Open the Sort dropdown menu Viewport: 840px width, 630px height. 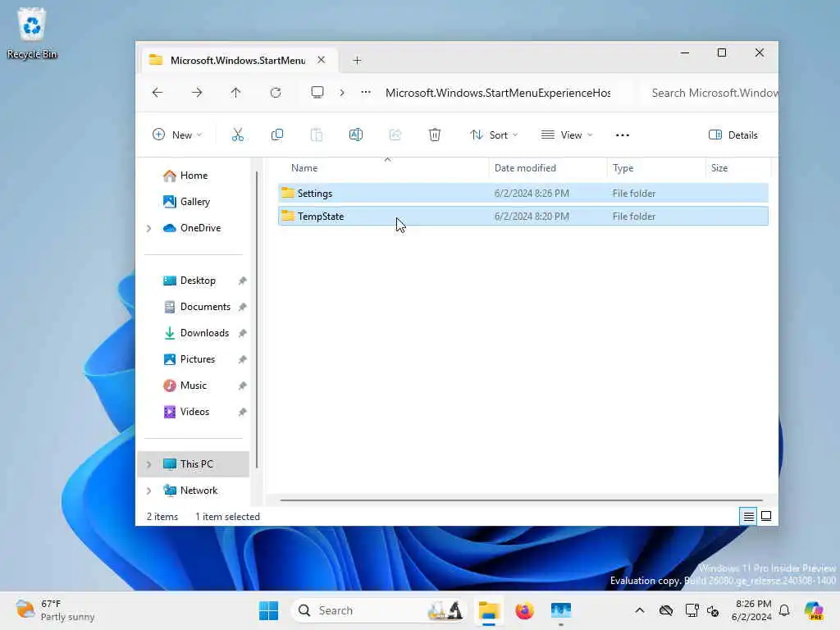point(494,135)
